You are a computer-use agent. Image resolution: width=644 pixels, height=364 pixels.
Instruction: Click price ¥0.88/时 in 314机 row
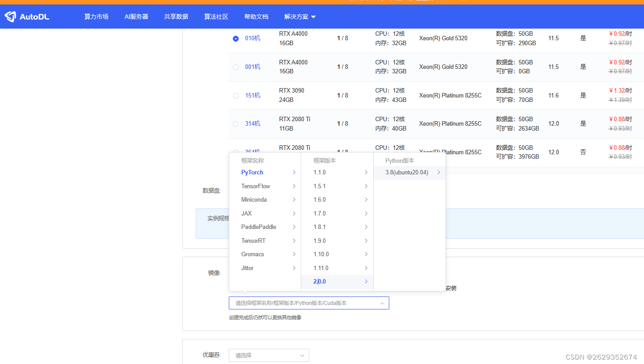click(x=620, y=119)
